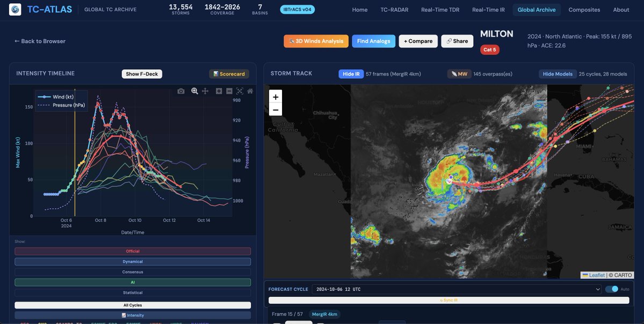Click the Sync IR button
The height and width of the screenshot is (324, 644).
click(448, 300)
